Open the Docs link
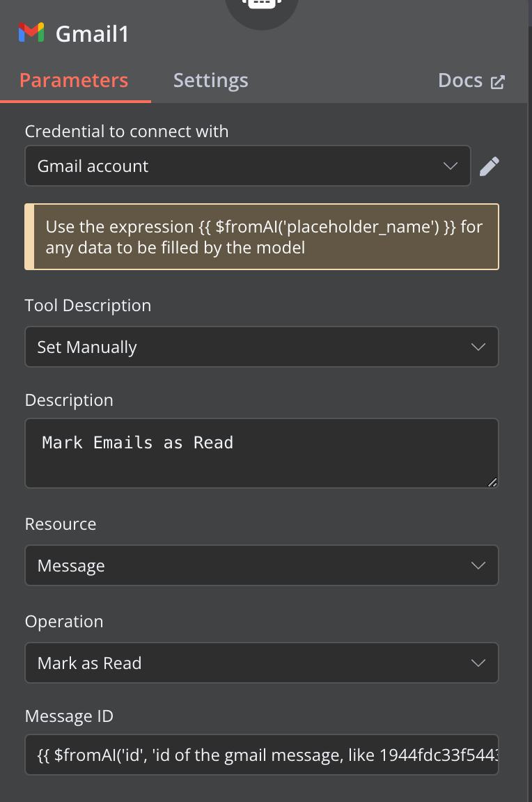The height and width of the screenshot is (802, 532). click(x=471, y=80)
